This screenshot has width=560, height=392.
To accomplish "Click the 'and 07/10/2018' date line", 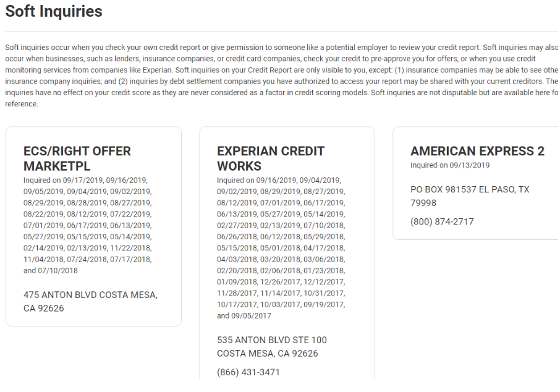I will click(x=50, y=271).
